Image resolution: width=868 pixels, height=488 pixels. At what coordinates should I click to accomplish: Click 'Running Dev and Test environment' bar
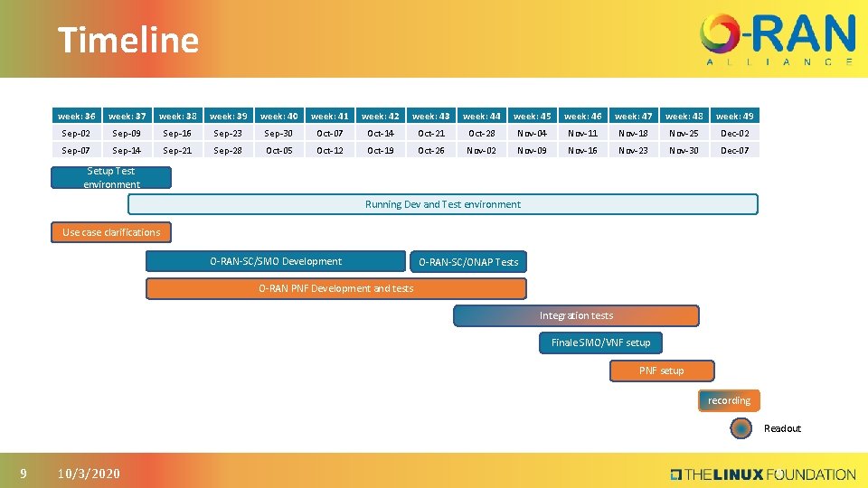point(443,204)
